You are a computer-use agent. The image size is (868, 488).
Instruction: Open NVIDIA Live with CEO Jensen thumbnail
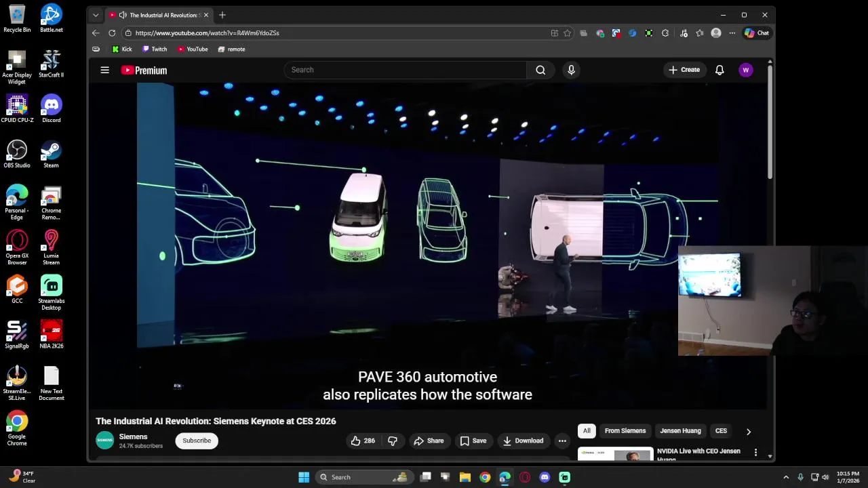coord(616,454)
